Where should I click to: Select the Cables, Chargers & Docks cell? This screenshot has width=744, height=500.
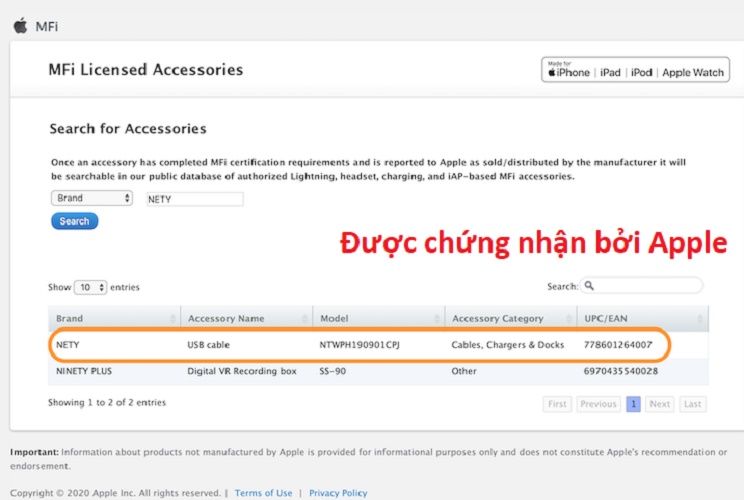click(508, 345)
